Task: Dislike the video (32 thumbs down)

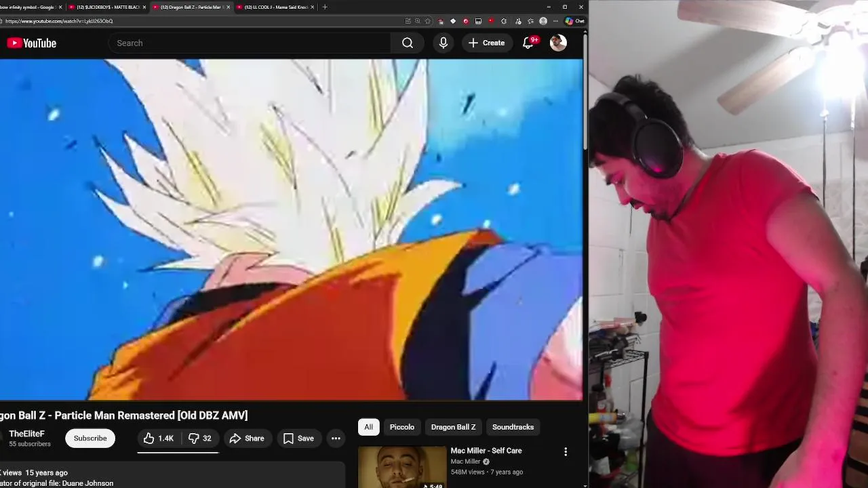Action: coord(200,439)
